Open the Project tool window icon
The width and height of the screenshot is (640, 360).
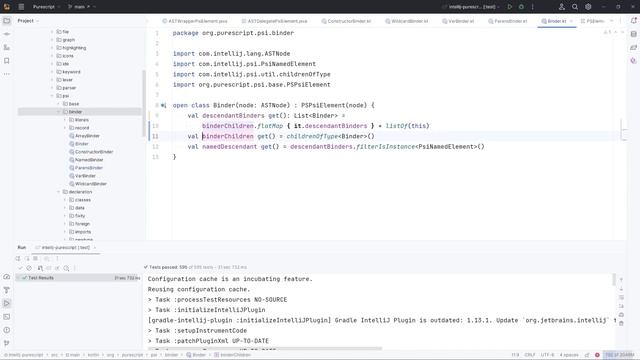[x=7, y=21]
